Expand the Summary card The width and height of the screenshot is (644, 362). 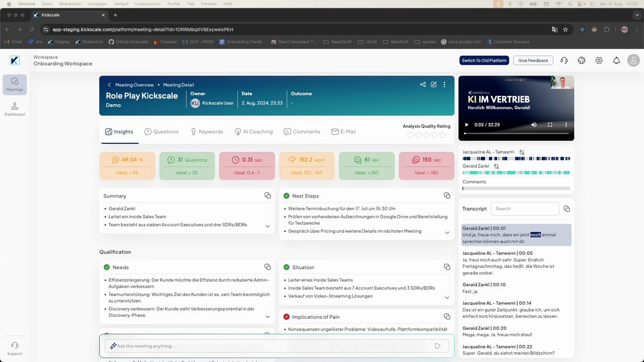click(268, 226)
